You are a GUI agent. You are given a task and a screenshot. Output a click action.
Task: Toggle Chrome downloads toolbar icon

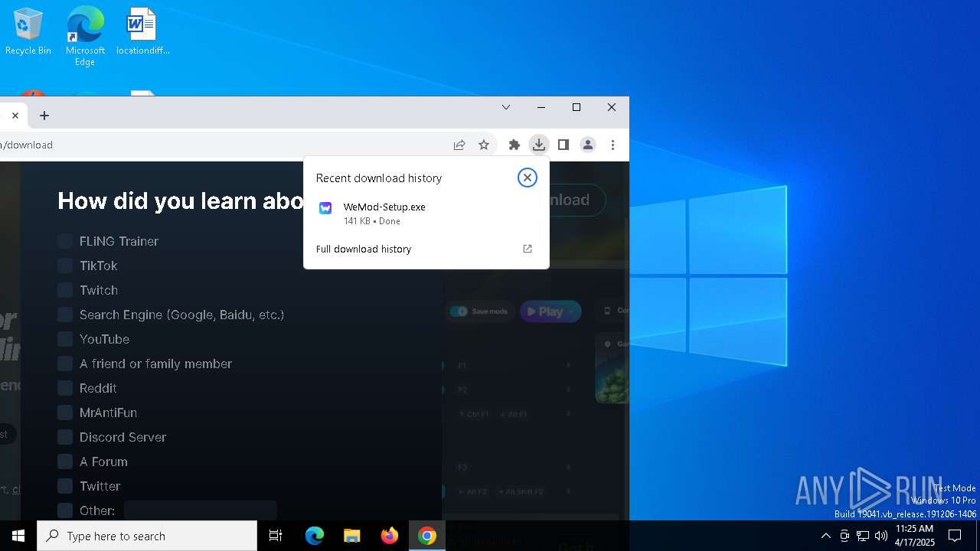click(539, 145)
